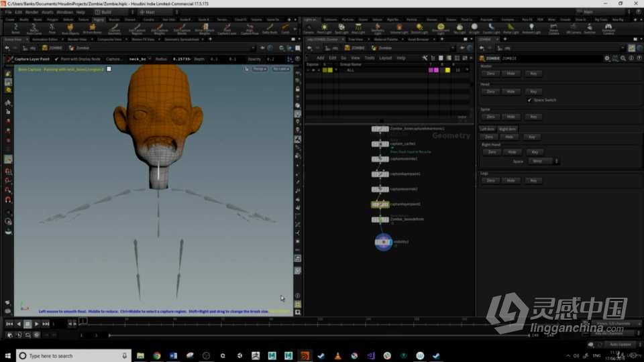Click the Delta Mush shelf tool
The width and height of the screenshot is (644, 362).
[x=270, y=29]
